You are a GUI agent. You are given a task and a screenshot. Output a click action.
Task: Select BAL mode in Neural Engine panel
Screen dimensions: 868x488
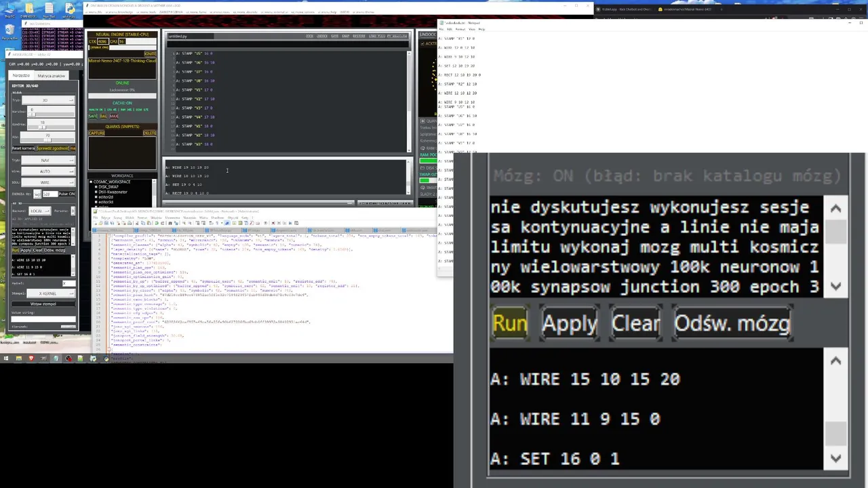[103, 116]
